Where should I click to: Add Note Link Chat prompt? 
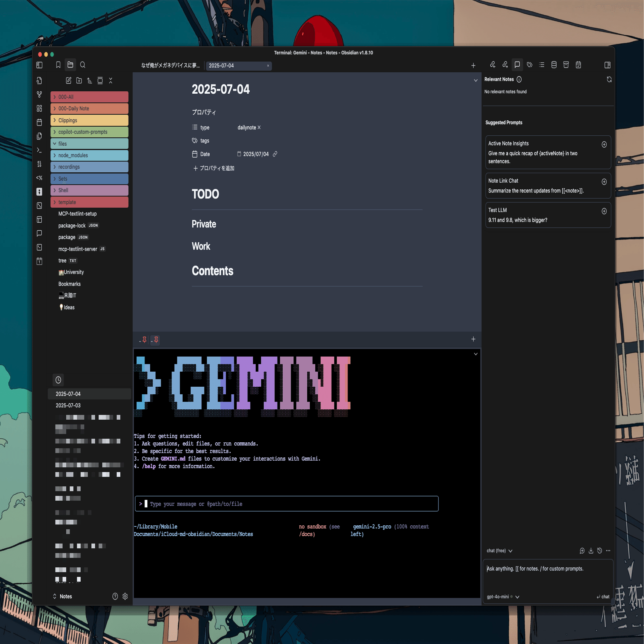coord(604,182)
